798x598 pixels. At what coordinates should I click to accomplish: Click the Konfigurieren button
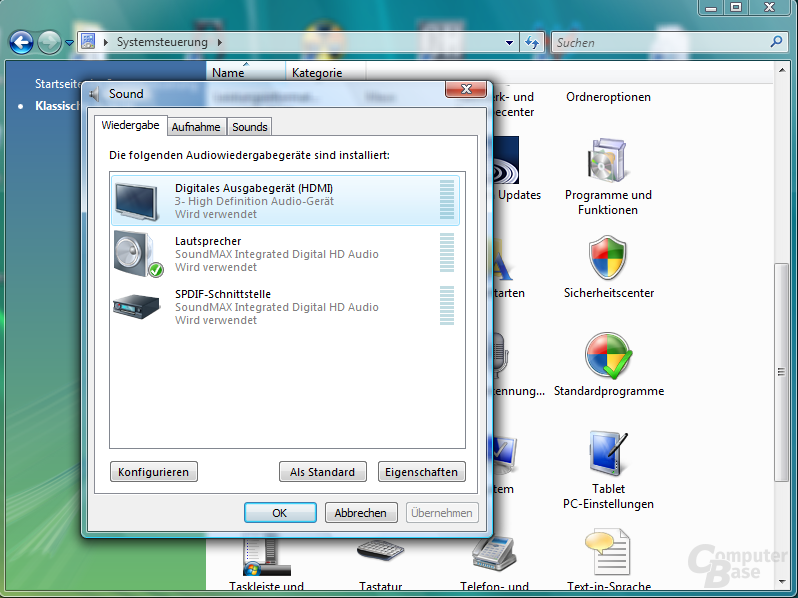tap(154, 472)
